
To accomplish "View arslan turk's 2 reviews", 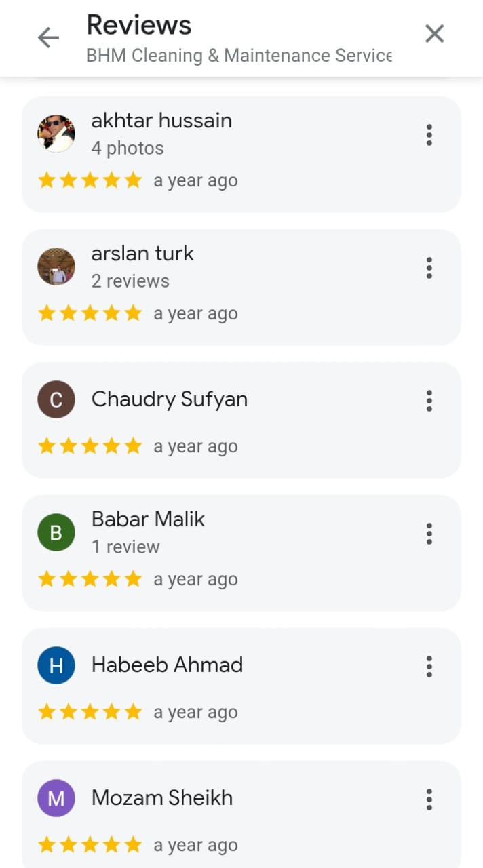I will (x=130, y=280).
